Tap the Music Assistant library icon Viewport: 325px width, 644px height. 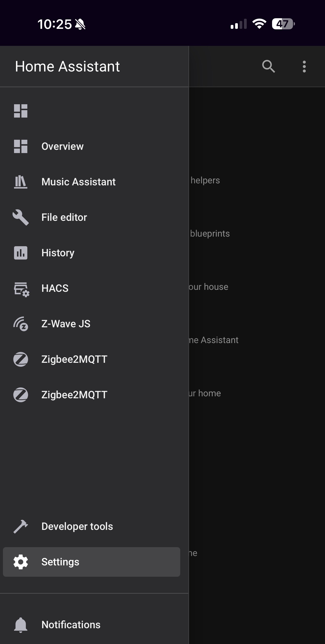(x=21, y=182)
